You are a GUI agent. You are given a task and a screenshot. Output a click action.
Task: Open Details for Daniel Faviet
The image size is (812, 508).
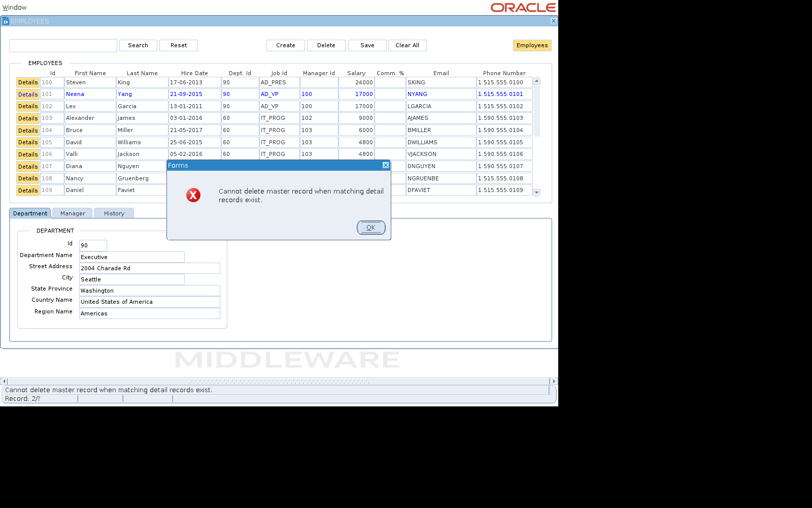coord(28,190)
